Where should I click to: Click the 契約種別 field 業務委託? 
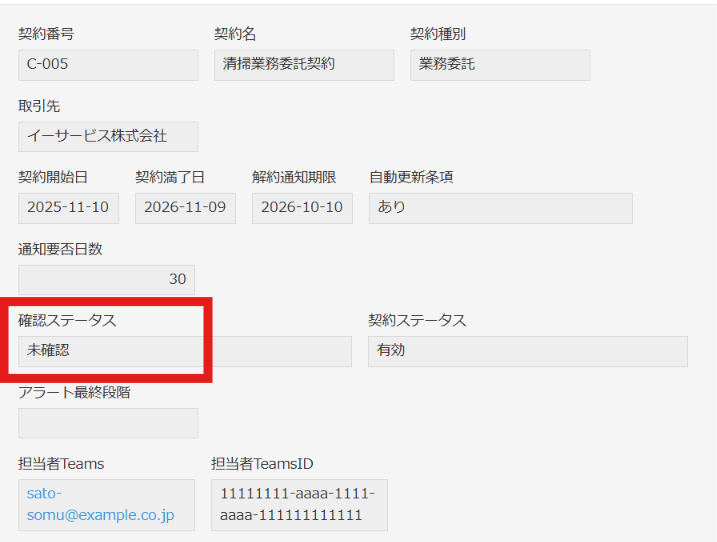(x=500, y=65)
